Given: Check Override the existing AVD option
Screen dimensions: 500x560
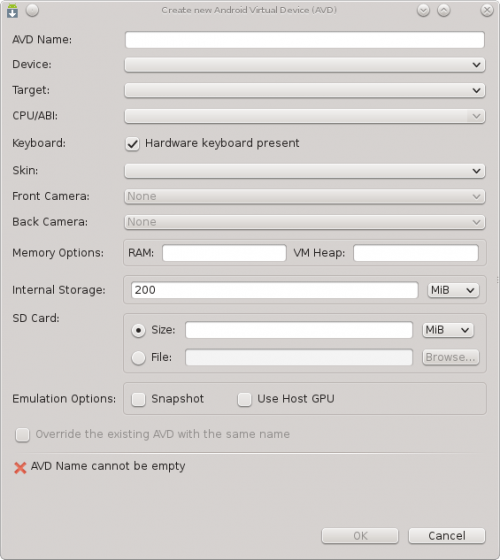Looking at the screenshot, I should click(22, 435).
